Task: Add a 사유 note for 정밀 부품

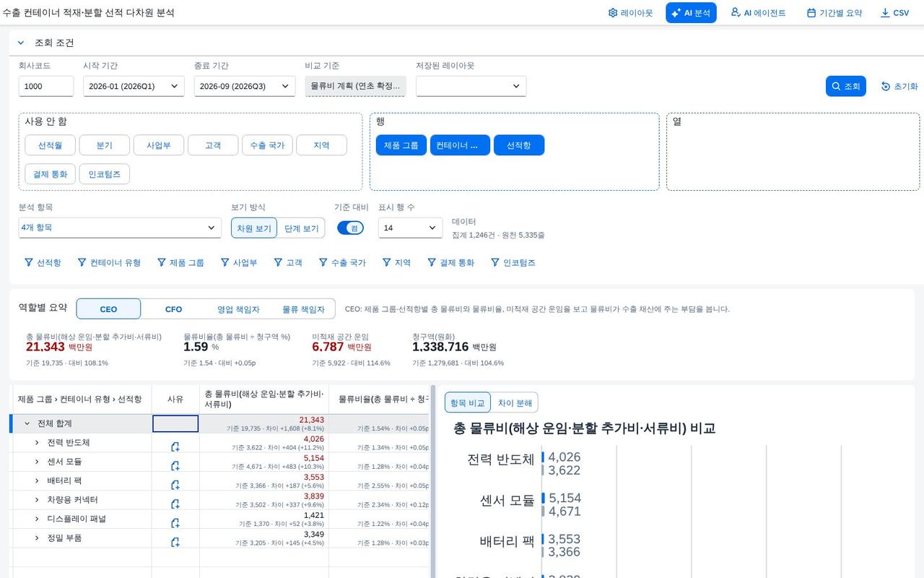Action: pos(175,542)
